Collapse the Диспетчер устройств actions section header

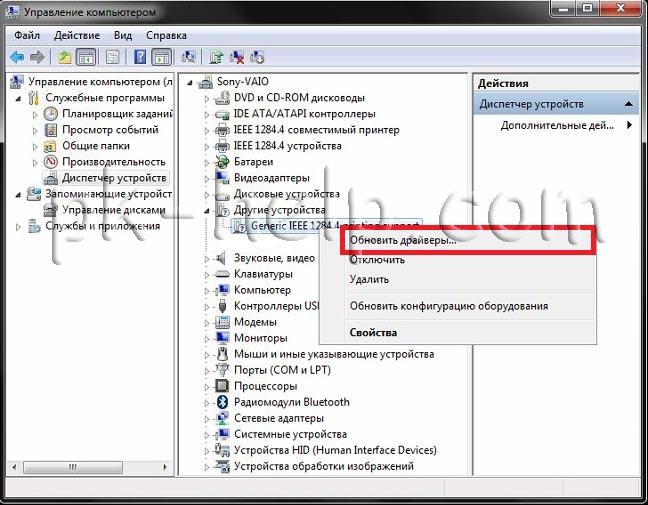pos(628,103)
